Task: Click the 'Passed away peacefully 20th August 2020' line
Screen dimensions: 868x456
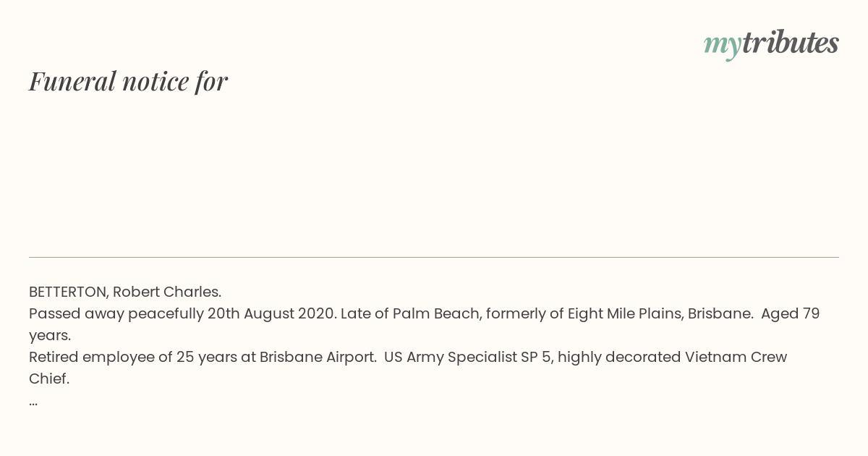Action: 182,313
